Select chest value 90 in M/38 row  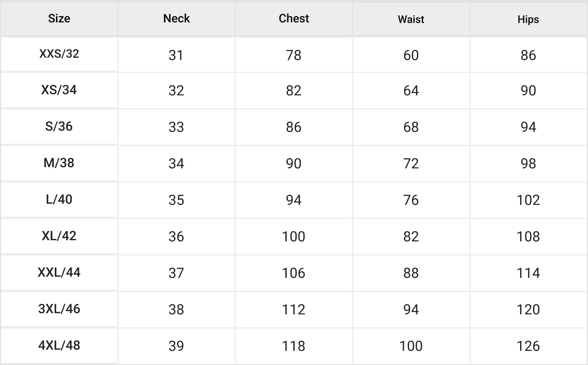point(294,164)
